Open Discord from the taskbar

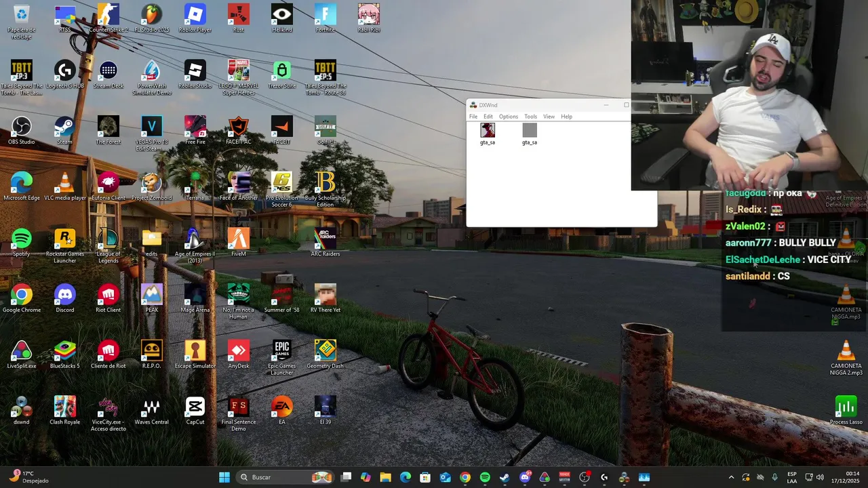click(525, 477)
